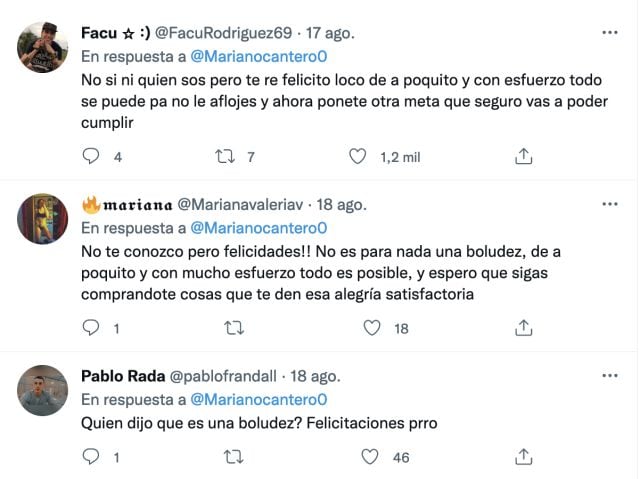The image size is (640, 479).
Task: Retweet Pablo Rada's tweet
Action: (234, 457)
